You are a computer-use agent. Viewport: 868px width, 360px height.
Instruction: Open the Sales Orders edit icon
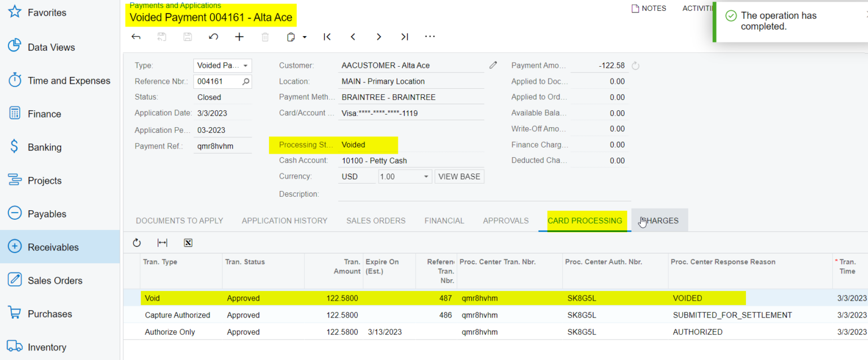click(15, 280)
